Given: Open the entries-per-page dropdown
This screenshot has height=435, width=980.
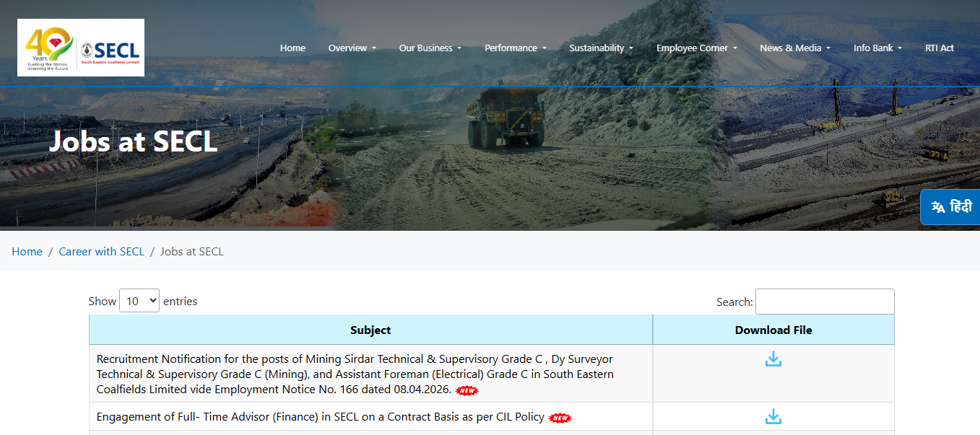Looking at the screenshot, I should (139, 301).
